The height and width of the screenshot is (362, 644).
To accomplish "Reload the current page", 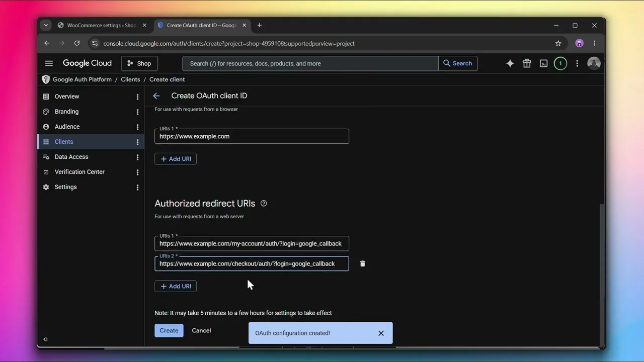I will pyautogui.click(x=77, y=43).
